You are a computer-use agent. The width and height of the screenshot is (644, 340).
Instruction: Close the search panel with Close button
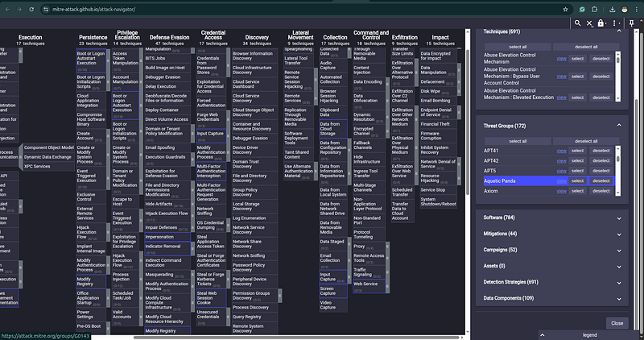coord(617,323)
